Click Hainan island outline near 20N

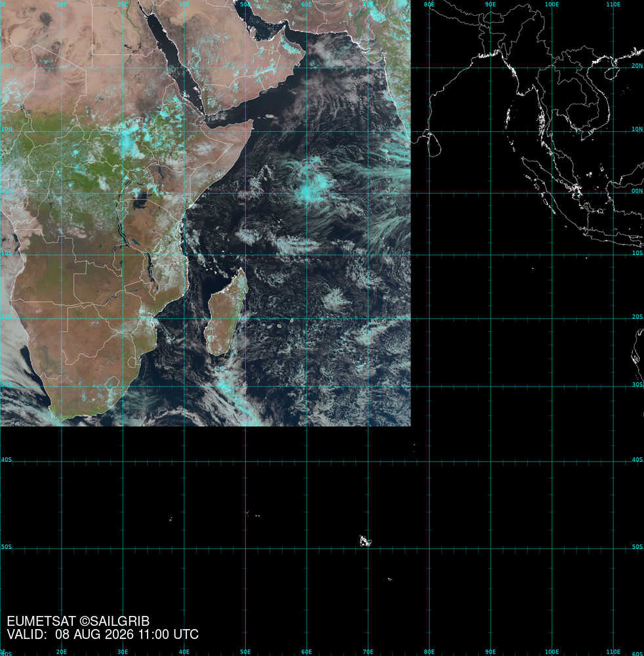(612, 73)
